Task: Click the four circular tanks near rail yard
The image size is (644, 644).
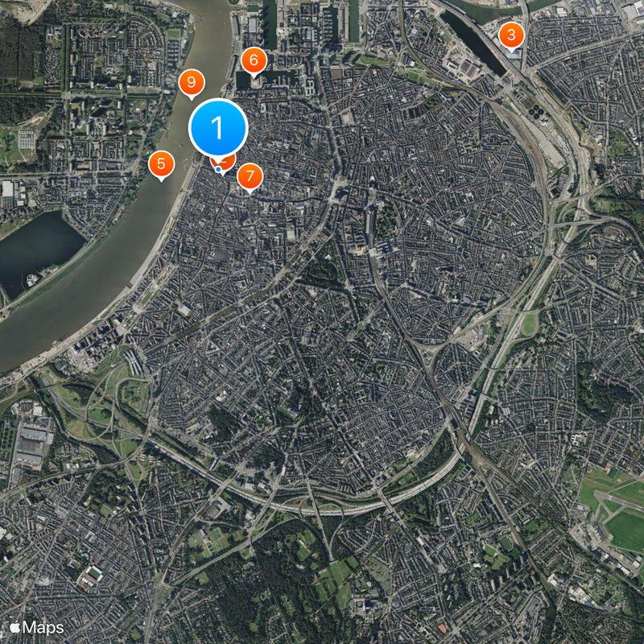Action: tap(536, 110)
